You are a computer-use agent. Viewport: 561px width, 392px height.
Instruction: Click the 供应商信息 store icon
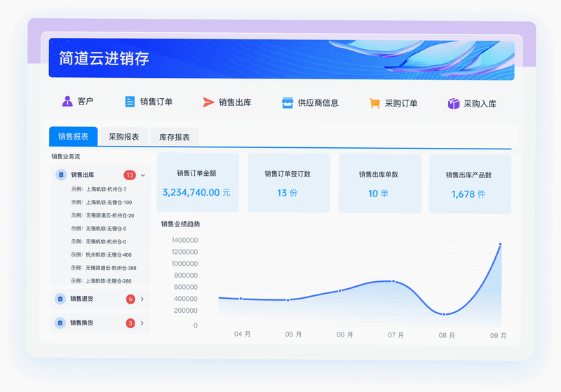click(x=288, y=103)
